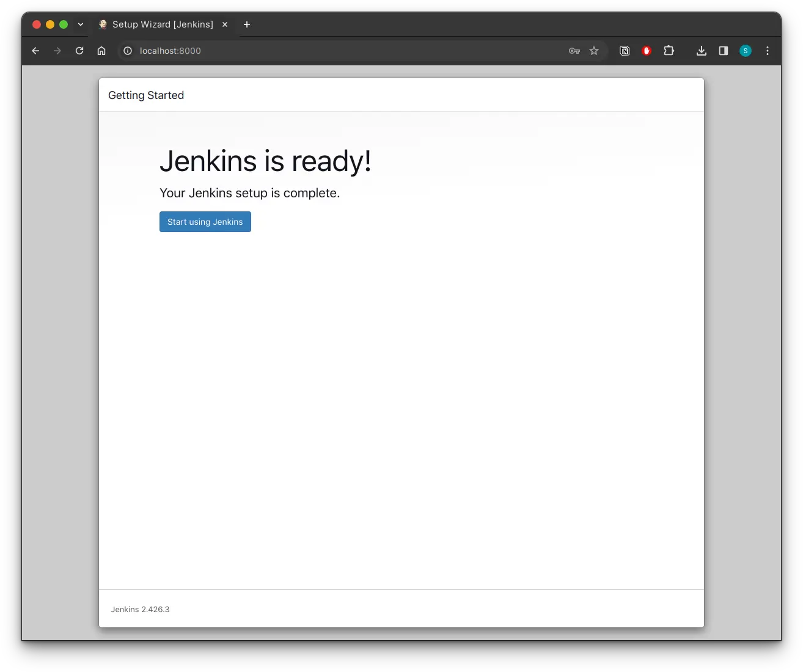
Task: Click the Your Jenkins setup is complete text
Action: [249, 193]
